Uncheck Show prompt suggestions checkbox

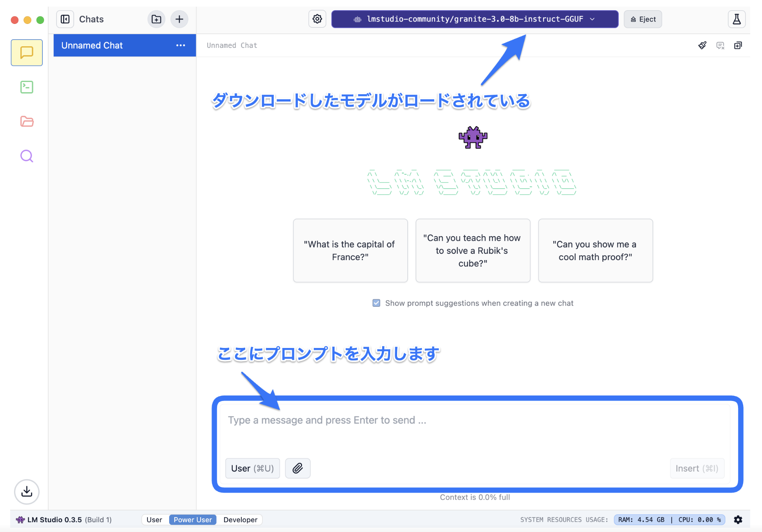[376, 303]
